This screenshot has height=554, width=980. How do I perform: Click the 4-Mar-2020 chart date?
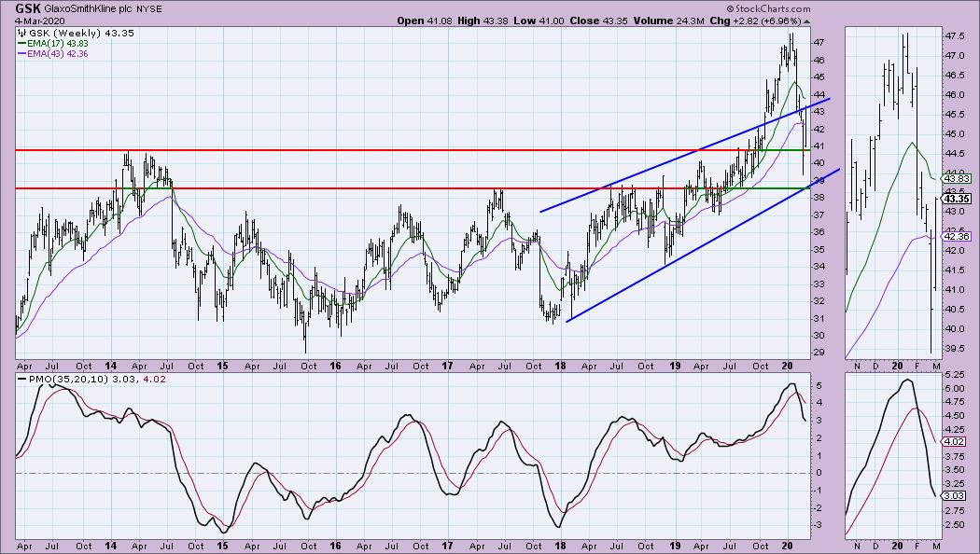coord(40,21)
